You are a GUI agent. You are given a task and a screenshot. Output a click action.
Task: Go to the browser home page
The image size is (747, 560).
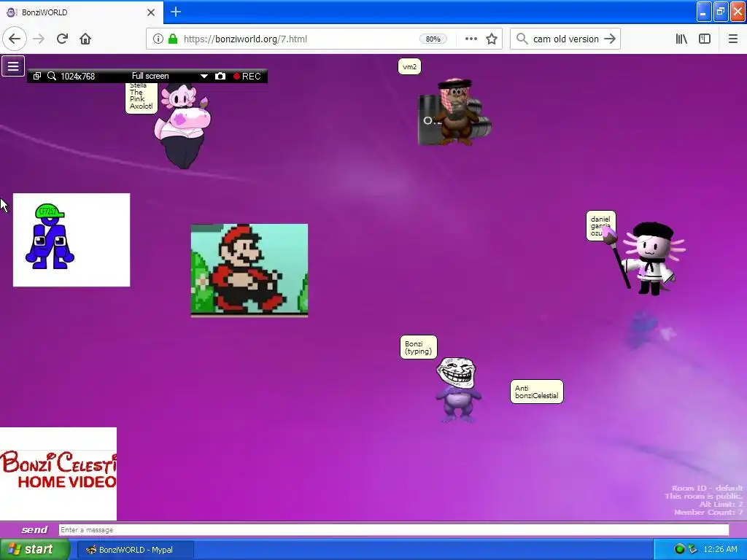pos(85,39)
